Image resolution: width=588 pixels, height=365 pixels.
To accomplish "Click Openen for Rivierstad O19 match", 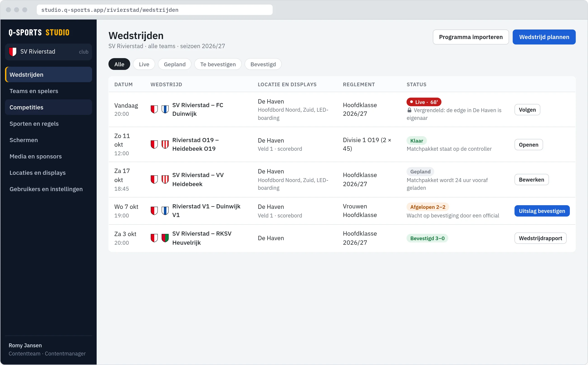I will (528, 145).
